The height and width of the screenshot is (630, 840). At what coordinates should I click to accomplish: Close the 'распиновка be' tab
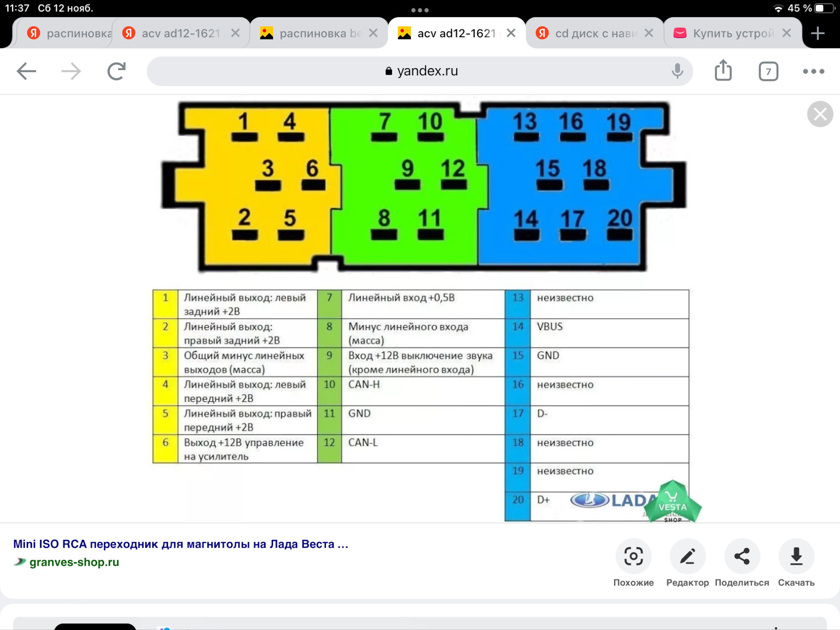tap(373, 33)
